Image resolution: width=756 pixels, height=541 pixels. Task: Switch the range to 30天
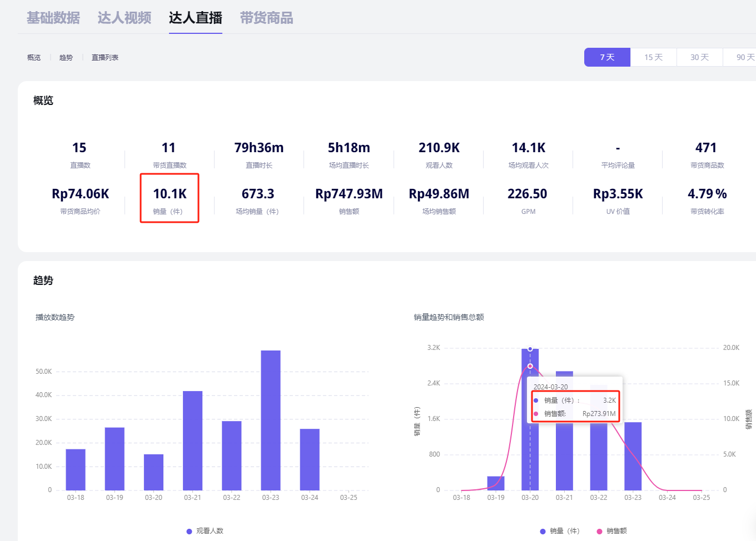point(699,57)
